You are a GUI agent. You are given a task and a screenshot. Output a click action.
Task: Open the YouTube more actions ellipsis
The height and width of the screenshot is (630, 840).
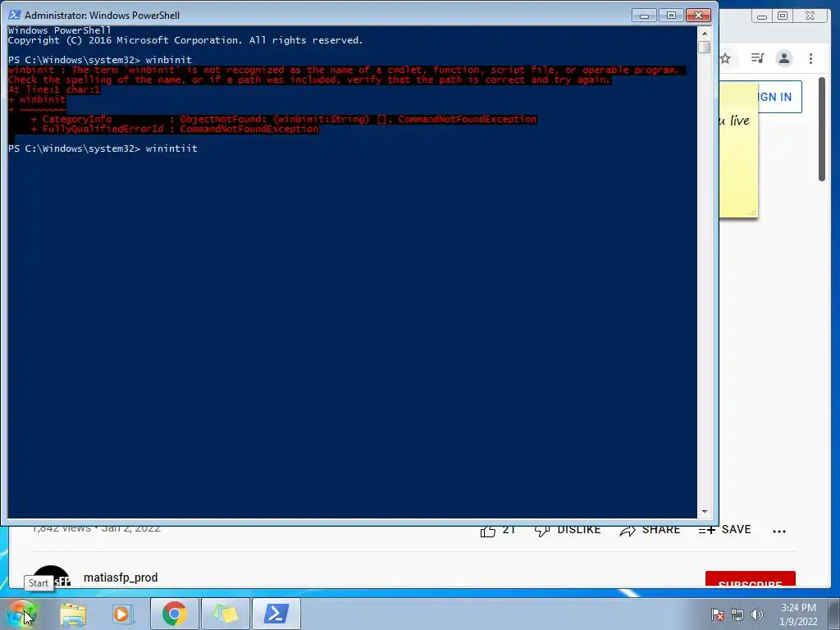(779, 531)
